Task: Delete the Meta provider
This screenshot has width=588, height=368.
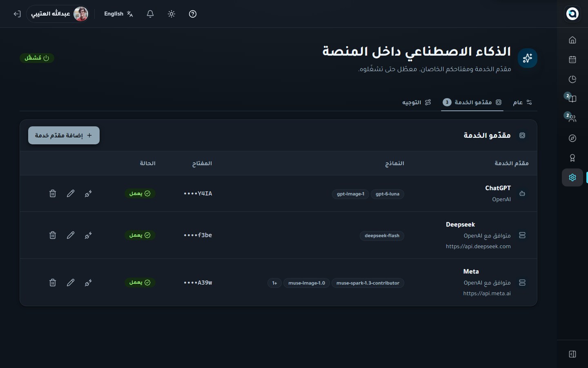Action: tap(53, 283)
